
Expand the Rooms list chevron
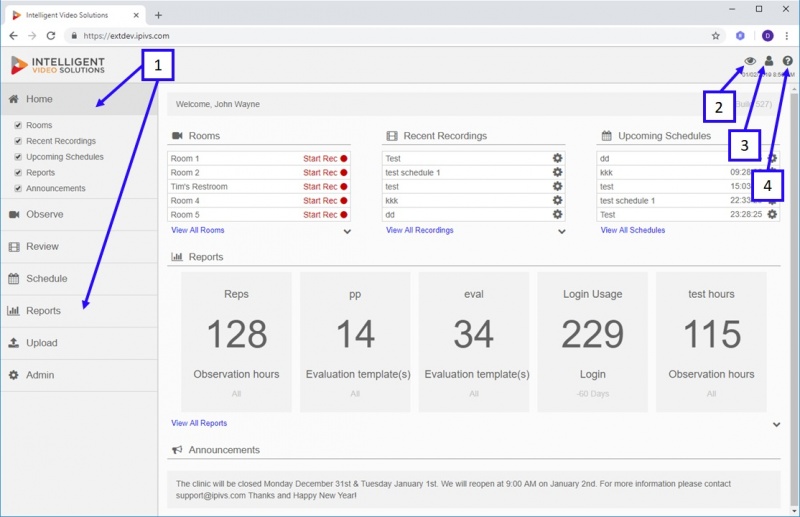tap(347, 231)
